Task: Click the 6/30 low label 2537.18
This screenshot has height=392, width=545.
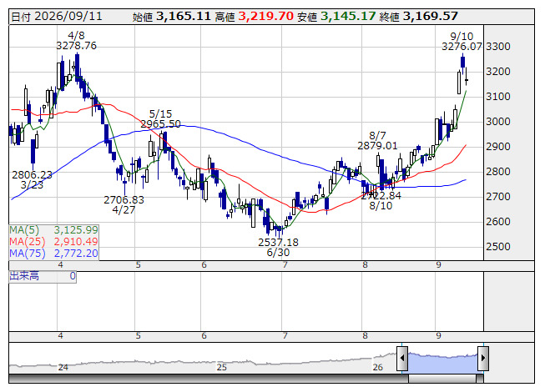Action: pos(278,247)
